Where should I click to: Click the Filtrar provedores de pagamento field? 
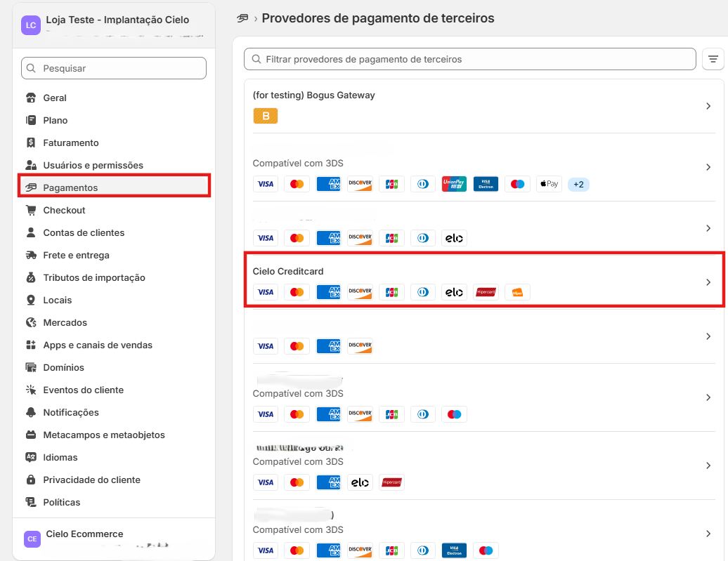coord(470,59)
